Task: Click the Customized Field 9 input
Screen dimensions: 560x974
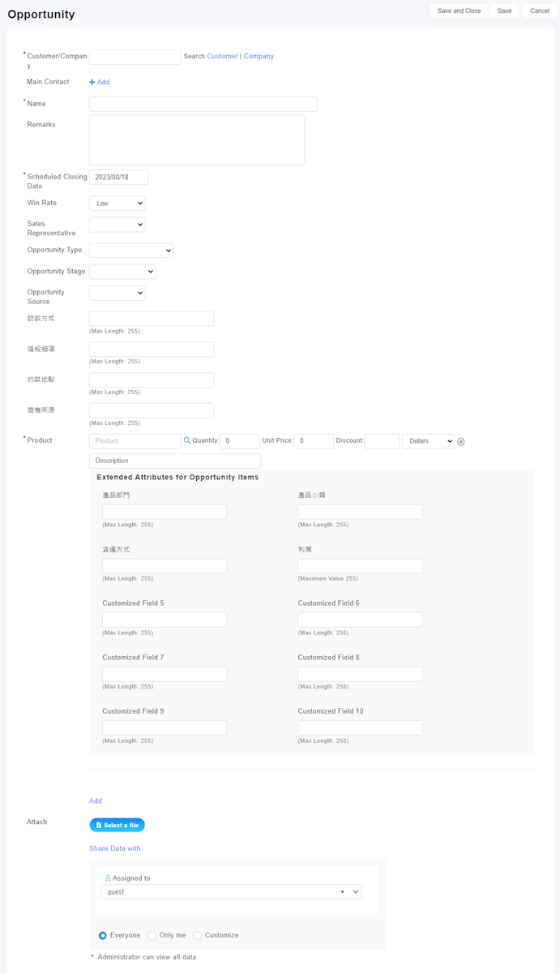Action: [165, 728]
